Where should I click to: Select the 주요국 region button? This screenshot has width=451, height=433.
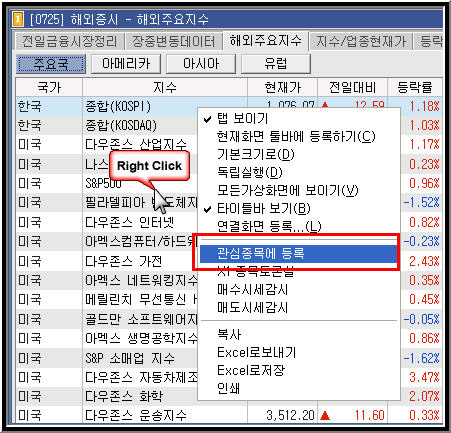pos(51,64)
